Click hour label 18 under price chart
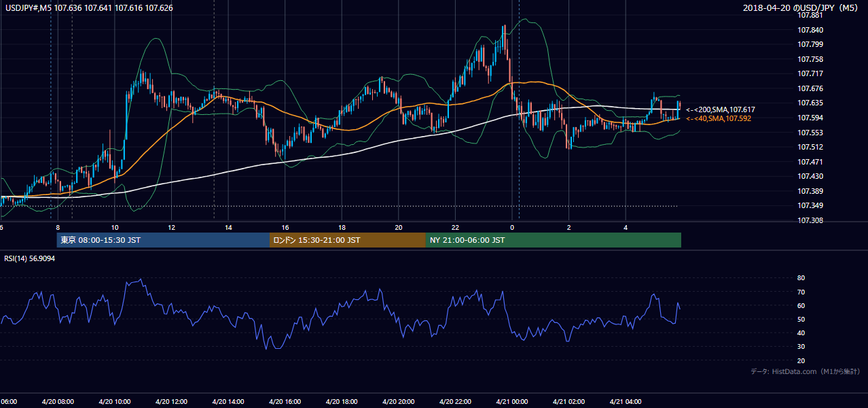Viewport: 868px width, 408px height. (x=342, y=228)
